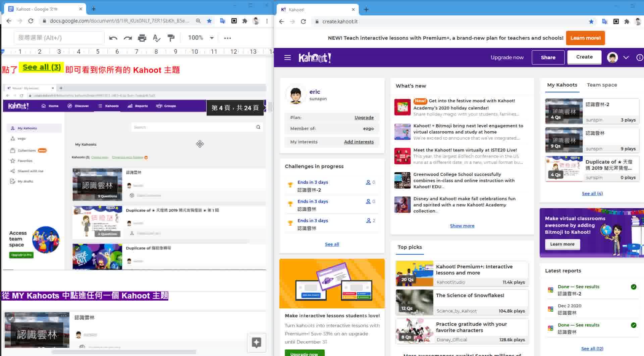This screenshot has height=356, width=644.
Task: Click the Kahoot! logo
Action: tap(315, 57)
